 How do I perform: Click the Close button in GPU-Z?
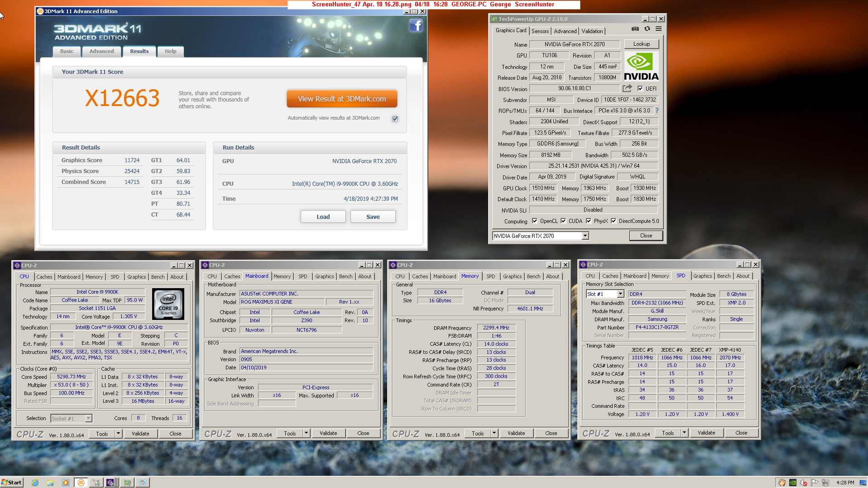646,236
